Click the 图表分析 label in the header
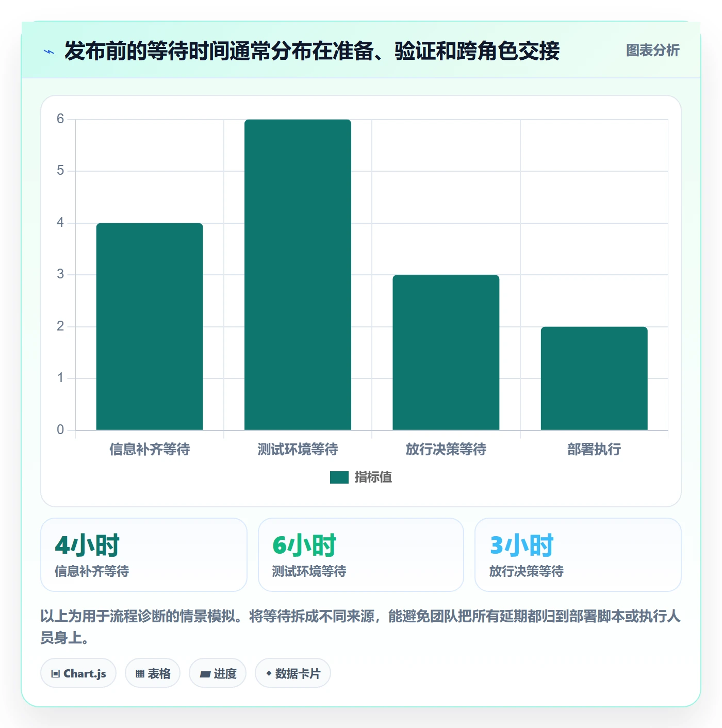722x728 pixels. pos(652,51)
